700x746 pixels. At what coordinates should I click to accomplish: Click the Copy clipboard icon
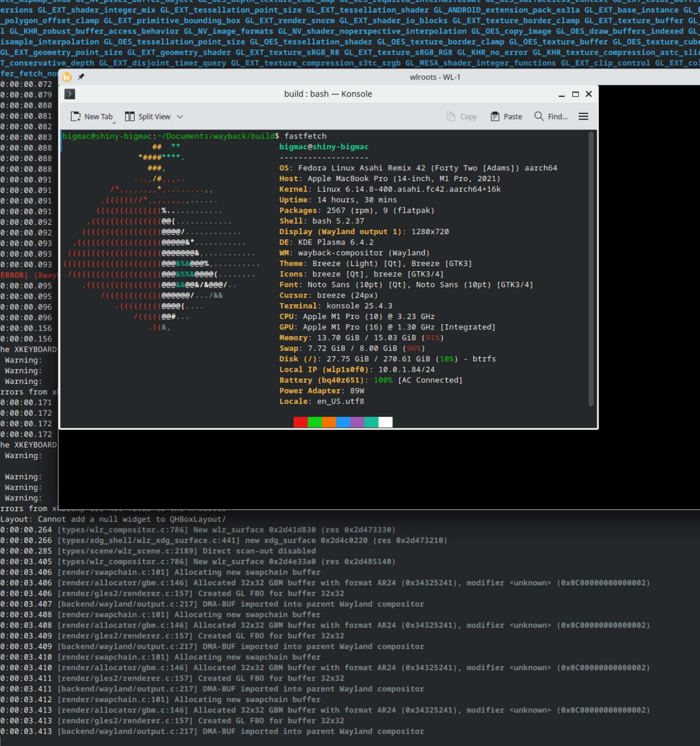click(450, 117)
